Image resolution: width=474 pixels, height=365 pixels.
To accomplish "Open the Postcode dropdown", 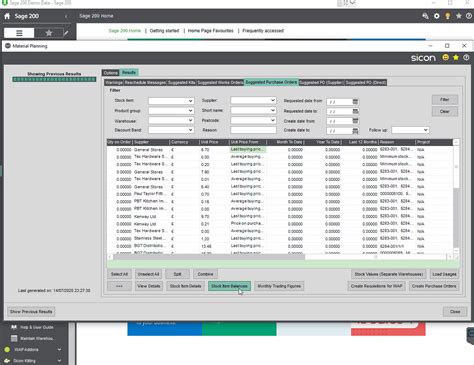I will click(x=253, y=120).
